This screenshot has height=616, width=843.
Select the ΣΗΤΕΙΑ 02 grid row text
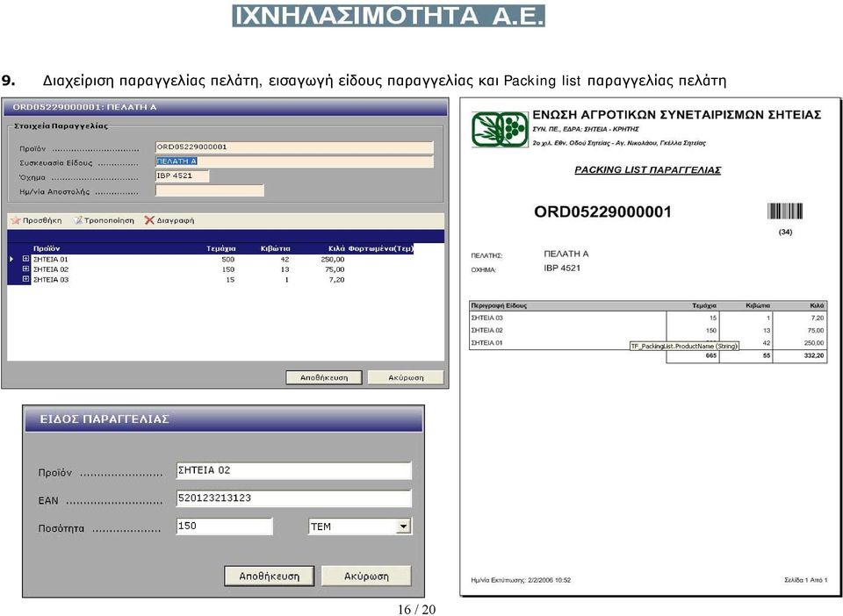coord(51,269)
